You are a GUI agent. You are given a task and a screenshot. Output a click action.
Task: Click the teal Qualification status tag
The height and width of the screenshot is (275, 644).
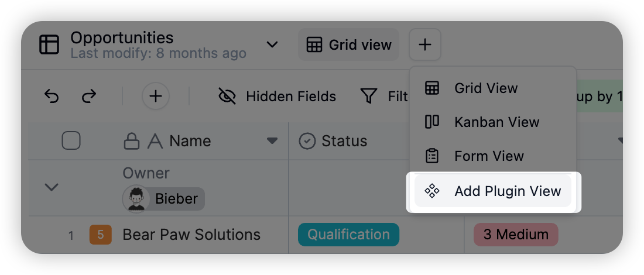(x=349, y=235)
